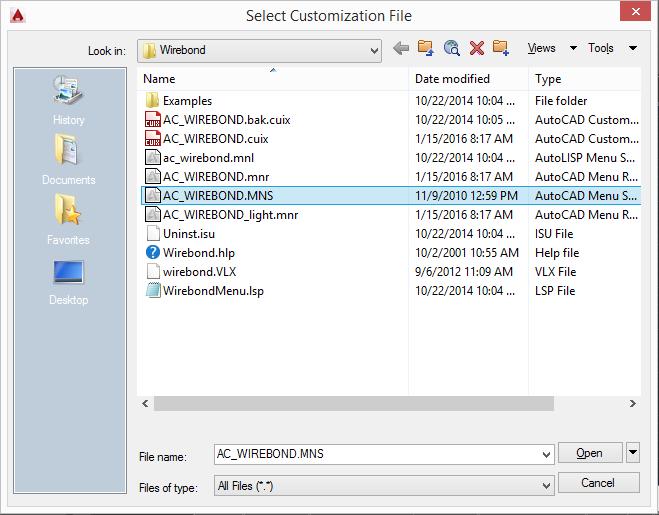Click the date 10/2/2001 10:55 AM

pos(467,253)
